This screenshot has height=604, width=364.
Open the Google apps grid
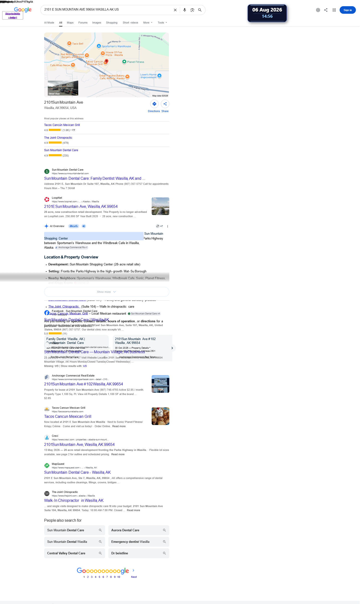point(334,10)
